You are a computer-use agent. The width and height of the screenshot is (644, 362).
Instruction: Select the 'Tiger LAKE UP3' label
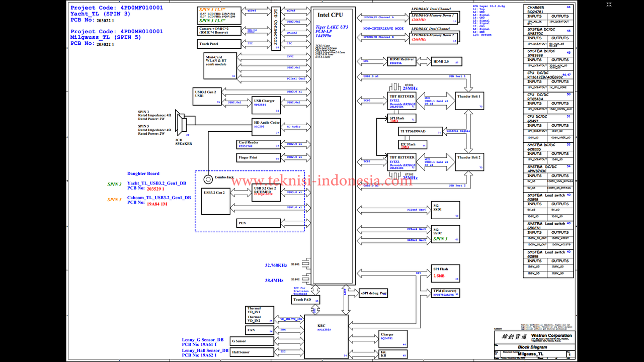click(332, 27)
